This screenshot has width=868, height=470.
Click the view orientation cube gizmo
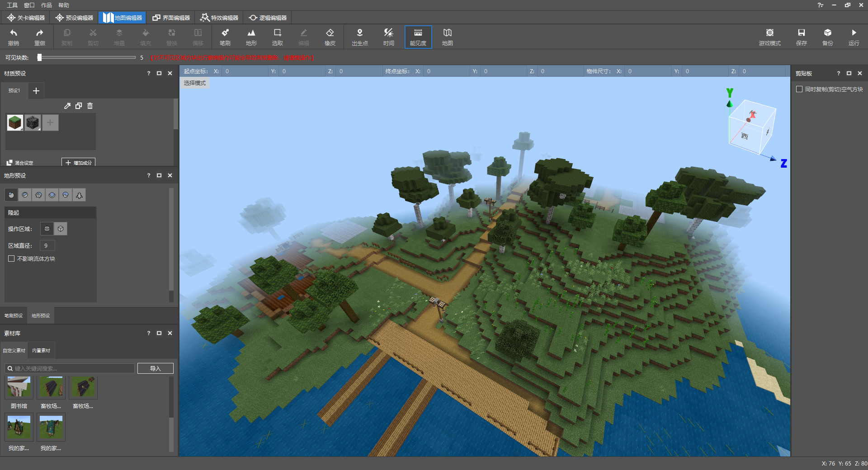point(752,127)
